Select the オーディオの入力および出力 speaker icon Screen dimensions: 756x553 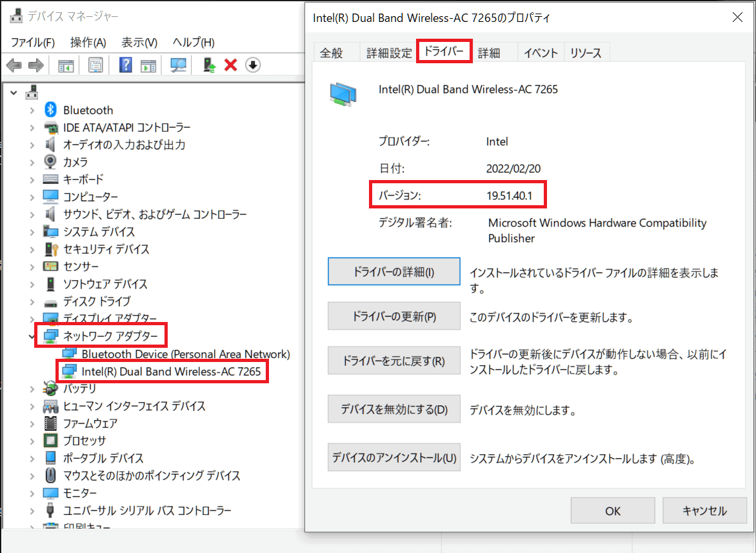coord(50,144)
